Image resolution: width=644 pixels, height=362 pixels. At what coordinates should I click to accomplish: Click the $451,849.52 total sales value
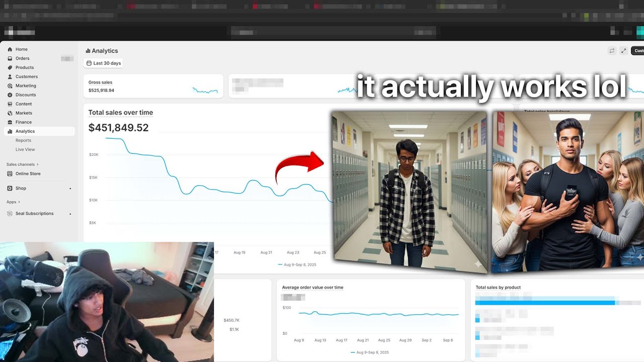119,128
